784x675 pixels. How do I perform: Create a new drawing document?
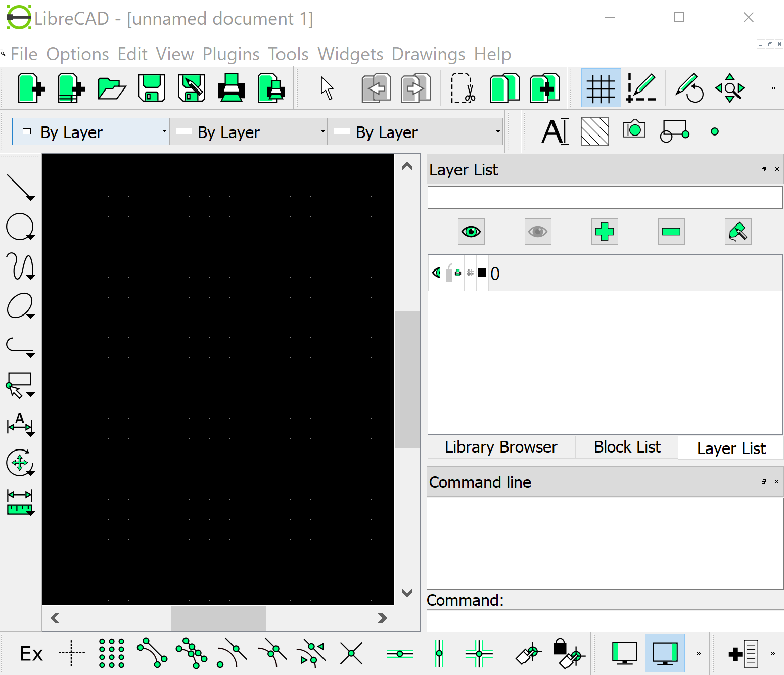click(x=31, y=88)
